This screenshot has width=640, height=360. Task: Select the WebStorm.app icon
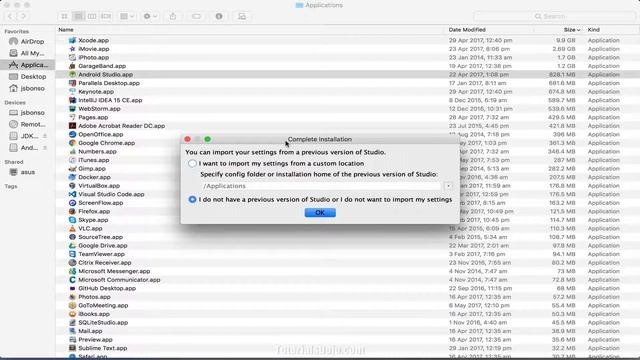[72, 109]
